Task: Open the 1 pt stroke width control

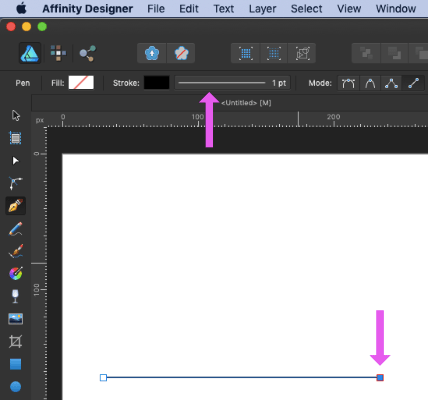Action: (233, 83)
